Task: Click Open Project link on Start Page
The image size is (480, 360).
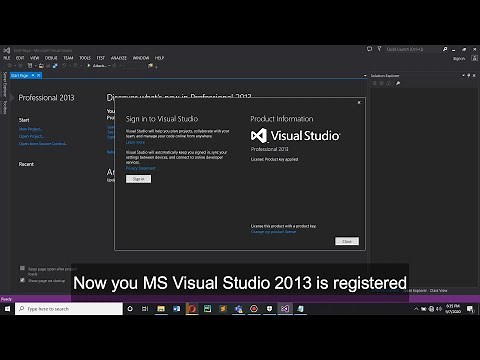Action: [x=31, y=136]
